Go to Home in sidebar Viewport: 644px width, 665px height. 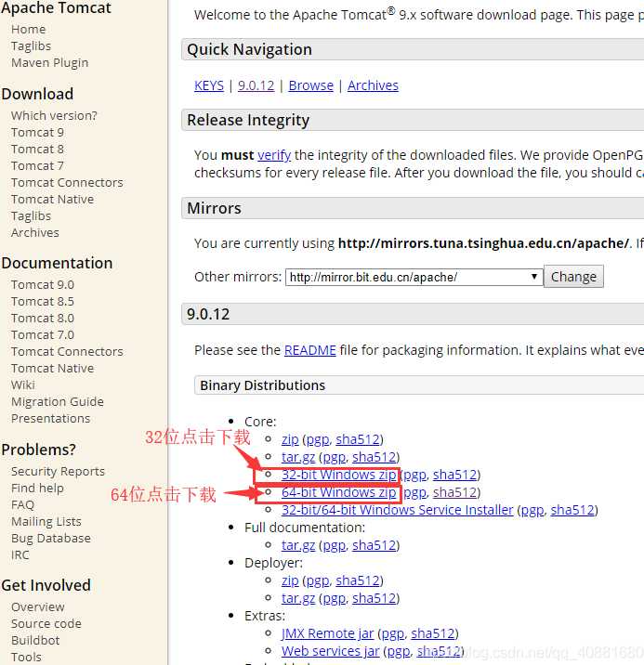(29, 30)
